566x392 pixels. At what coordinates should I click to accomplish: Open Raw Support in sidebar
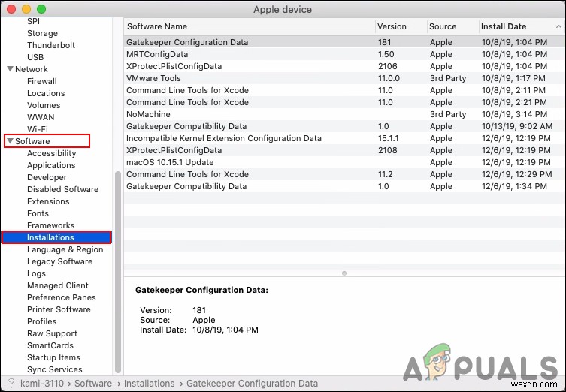coord(52,333)
